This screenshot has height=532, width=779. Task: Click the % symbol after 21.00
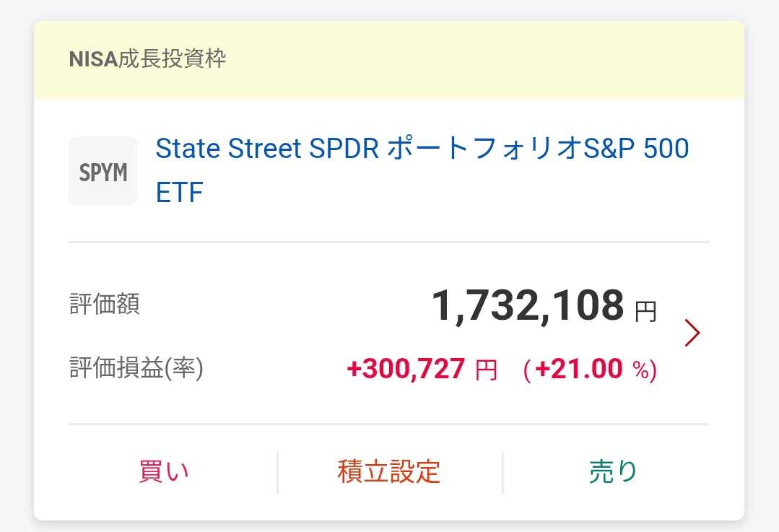[641, 371]
